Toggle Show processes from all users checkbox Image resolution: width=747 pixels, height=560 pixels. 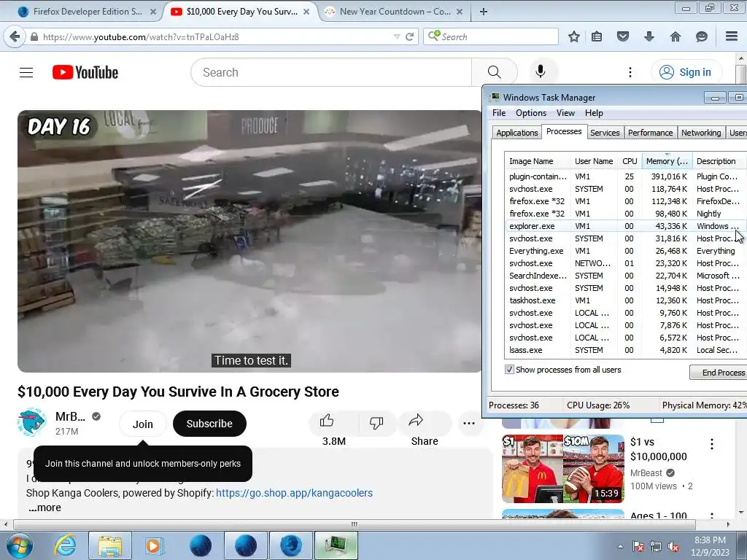click(x=509, y=370)
